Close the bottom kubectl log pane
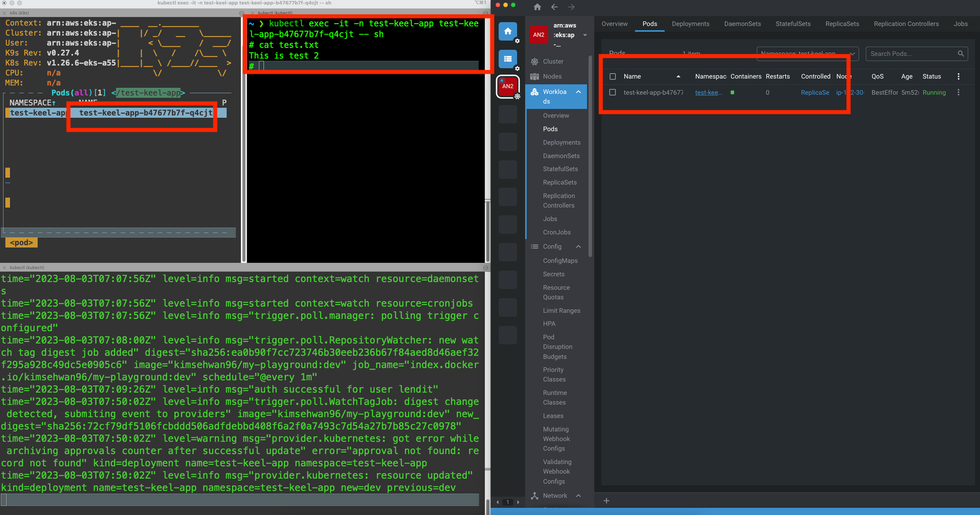 pyautogui.click(x=4, y=268)
